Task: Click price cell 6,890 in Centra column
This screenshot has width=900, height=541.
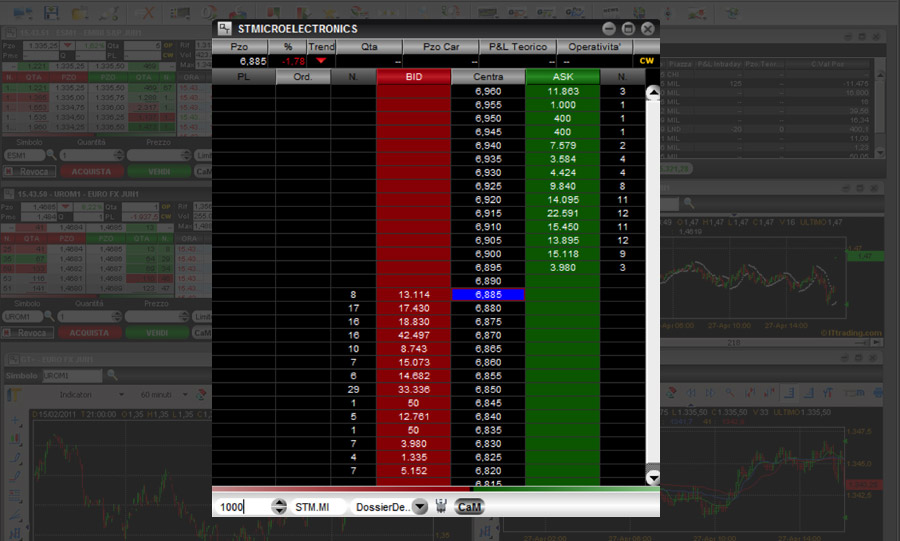Action: [x=488, y=281]
